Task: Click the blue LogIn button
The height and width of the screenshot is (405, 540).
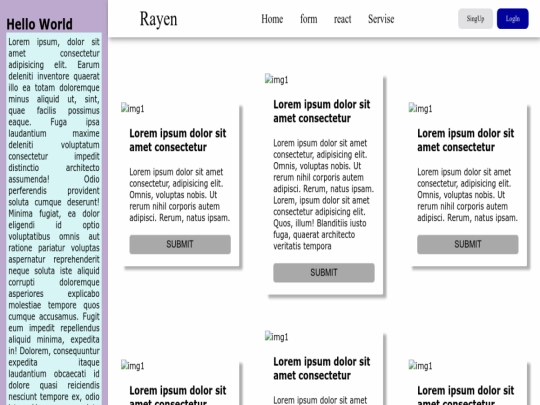Action: click(512, 19)
